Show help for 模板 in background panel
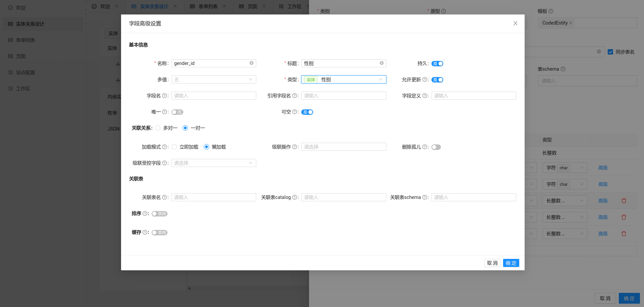 coord(551,11)
